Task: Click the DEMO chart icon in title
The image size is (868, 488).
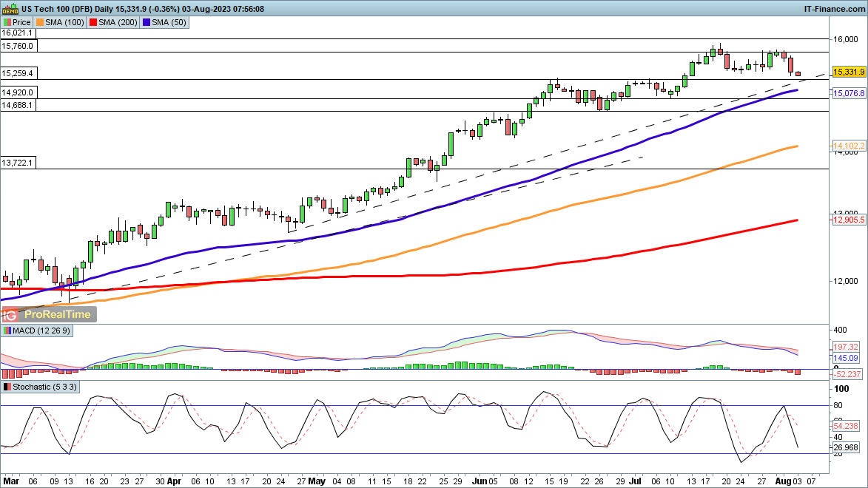Action: [10, 9]
